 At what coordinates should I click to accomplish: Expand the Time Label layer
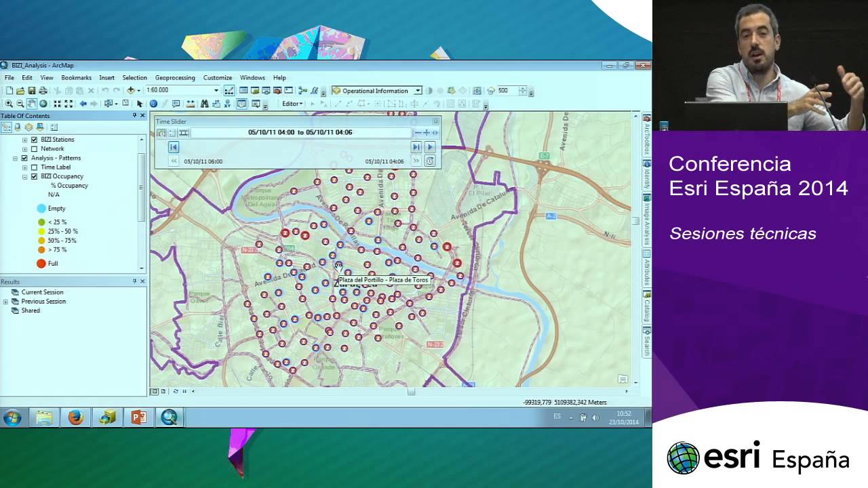(25, 167)
